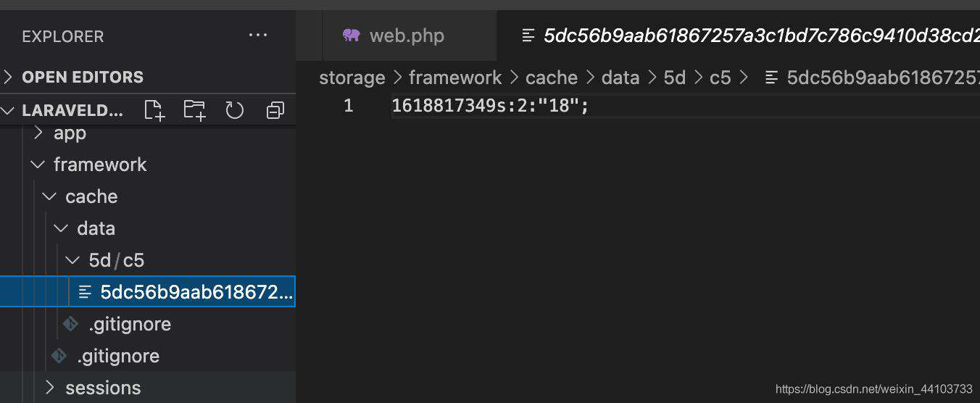Click line 1 text in the editor
The height and width of the screenshot is (403, 980).
point(491,106)
